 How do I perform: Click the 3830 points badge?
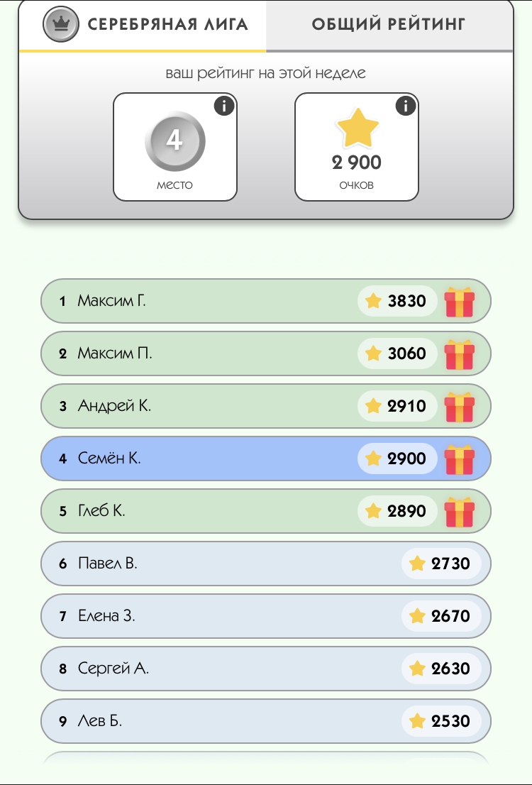click(397, 301)
